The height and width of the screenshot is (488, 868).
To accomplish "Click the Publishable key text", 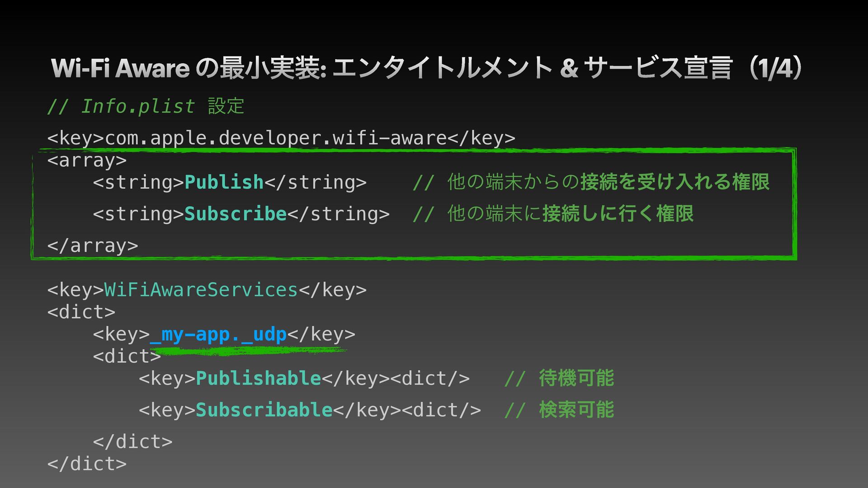I will (258, 378).
